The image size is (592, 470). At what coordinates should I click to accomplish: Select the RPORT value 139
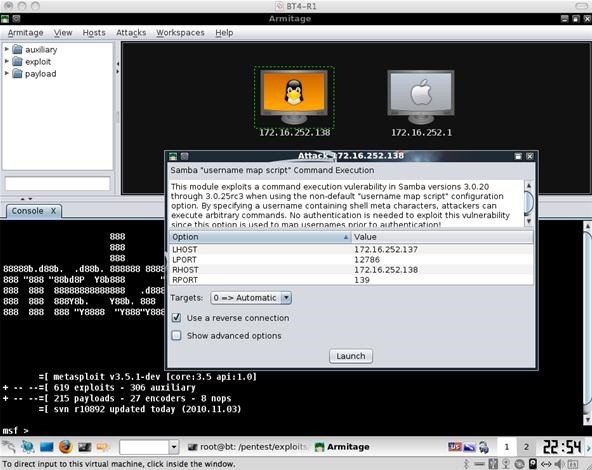pyautogui.click(x=362, y=280)
